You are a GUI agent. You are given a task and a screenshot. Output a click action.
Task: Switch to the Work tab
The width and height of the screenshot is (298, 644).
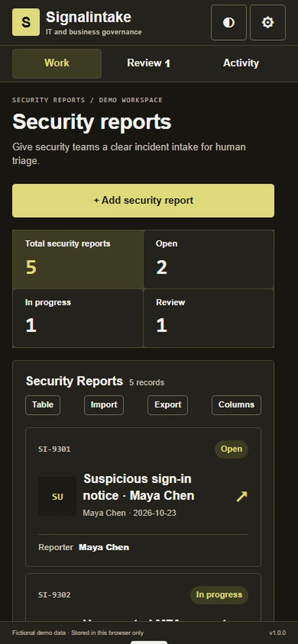[x=57, y=63]
